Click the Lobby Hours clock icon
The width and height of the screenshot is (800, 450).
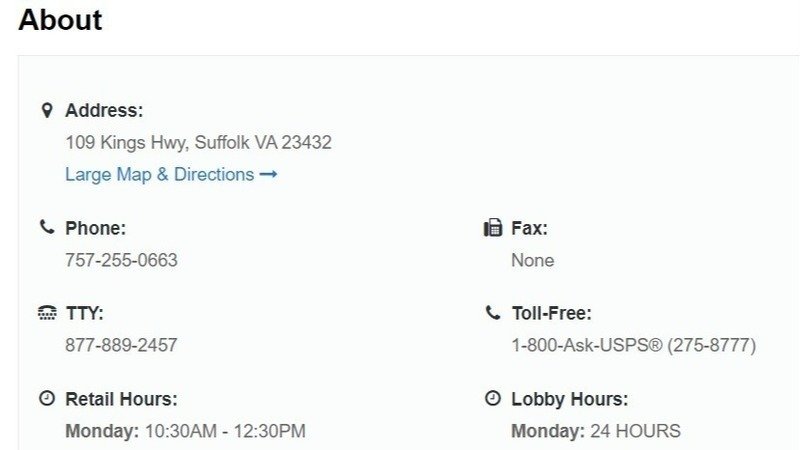492,399
